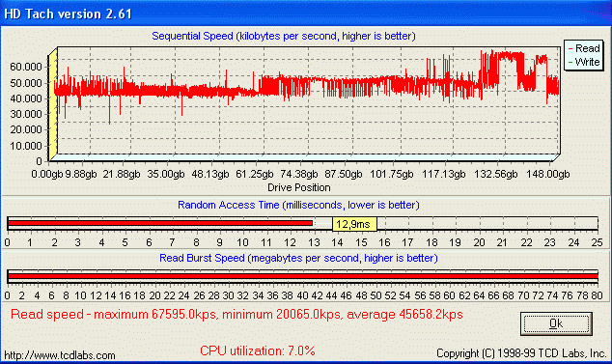Click the CPU utilization: 7.0% text

coord(258,350)
